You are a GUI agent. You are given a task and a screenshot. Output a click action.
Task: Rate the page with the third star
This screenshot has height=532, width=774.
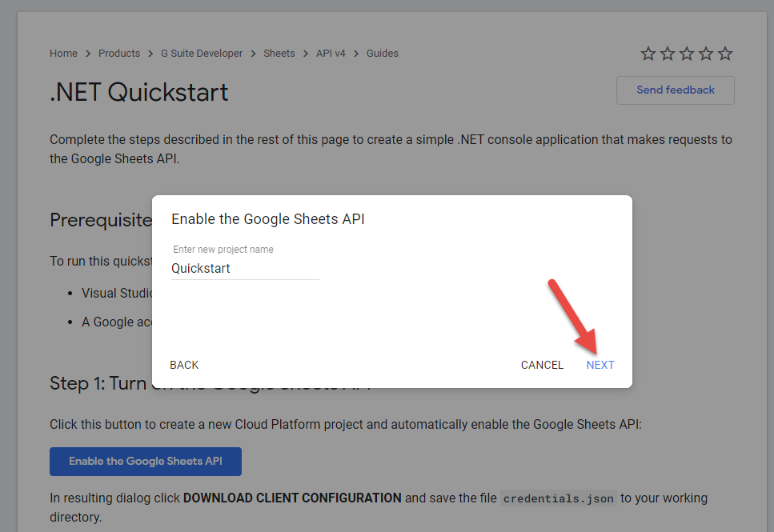(687, 54)
